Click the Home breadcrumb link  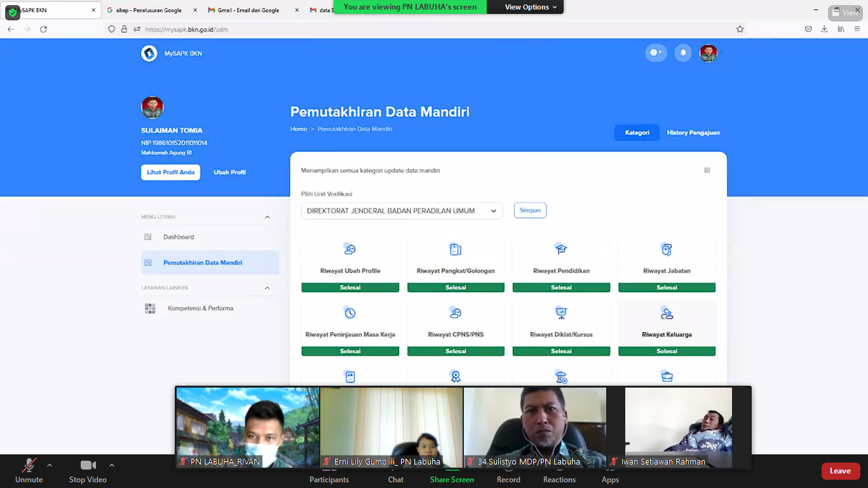pyautogui.click(x=299, y=129)
